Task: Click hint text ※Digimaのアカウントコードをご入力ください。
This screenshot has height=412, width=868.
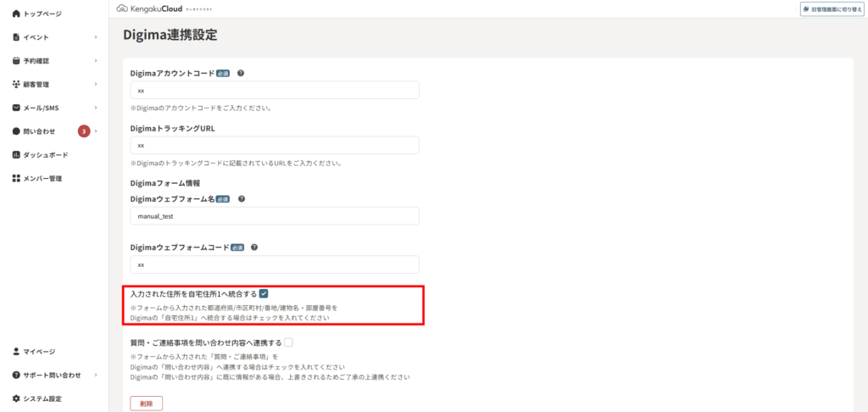Action: [200, 108]
